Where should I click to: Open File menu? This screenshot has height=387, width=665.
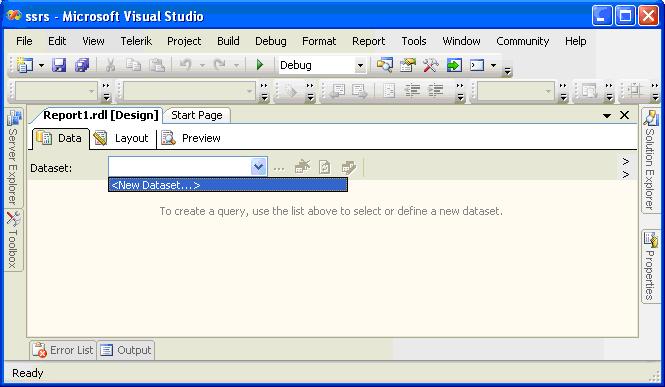click(24, 41)
